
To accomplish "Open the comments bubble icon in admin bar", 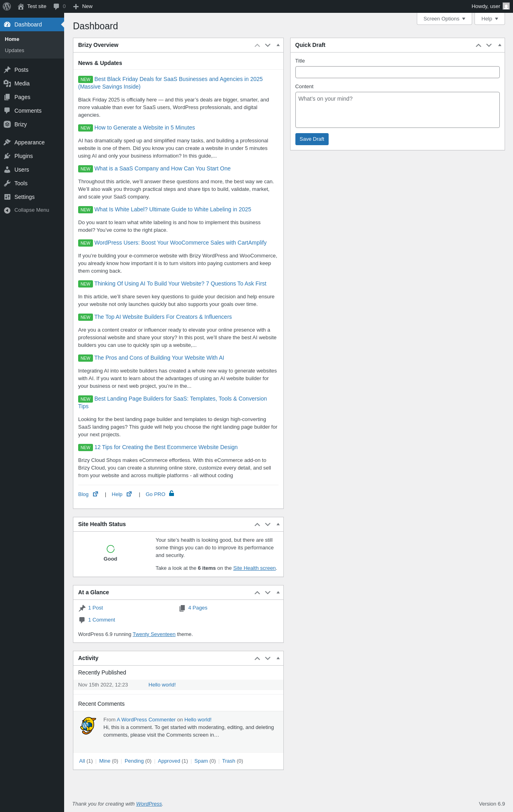I will pos(56,6).
